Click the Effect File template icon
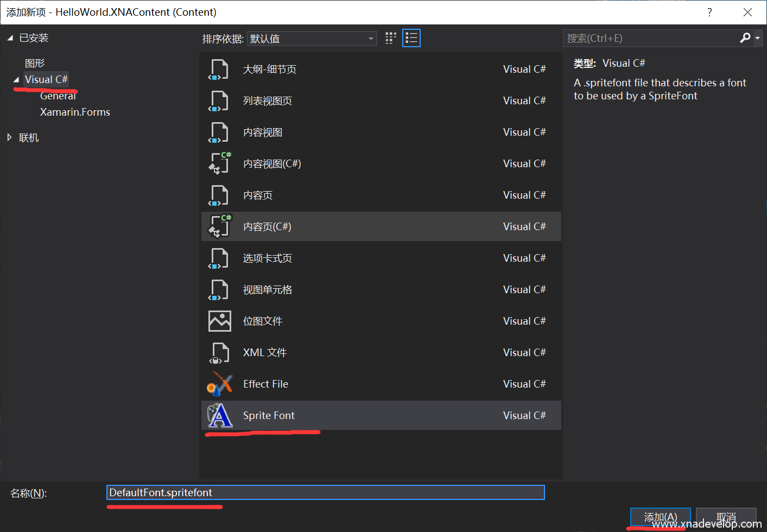This screenshot has height=532, width=767. pyautogui.click(x=219, y=384)
